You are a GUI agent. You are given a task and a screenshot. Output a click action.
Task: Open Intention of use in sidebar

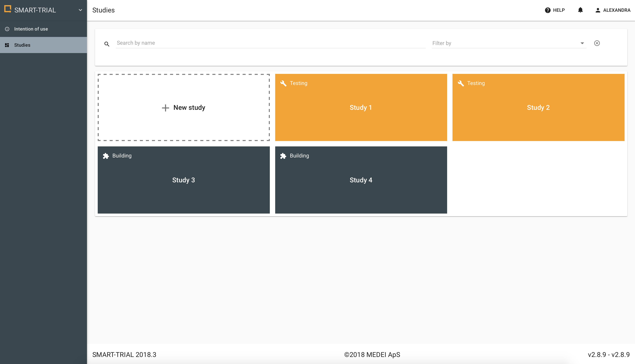pyautogui.click(x=31, y=29)
